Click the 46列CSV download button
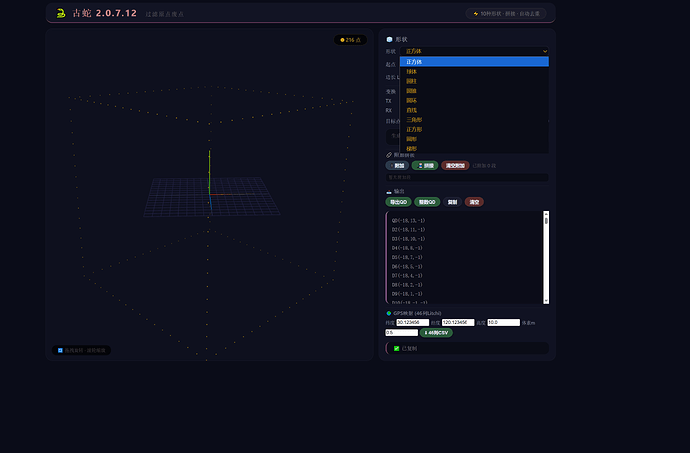690x453 pixels. tap(436, 333)
